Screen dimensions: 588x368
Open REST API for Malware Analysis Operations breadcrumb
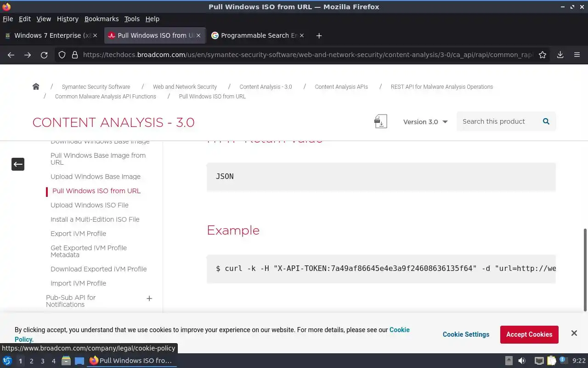click(x=442, y=86)
